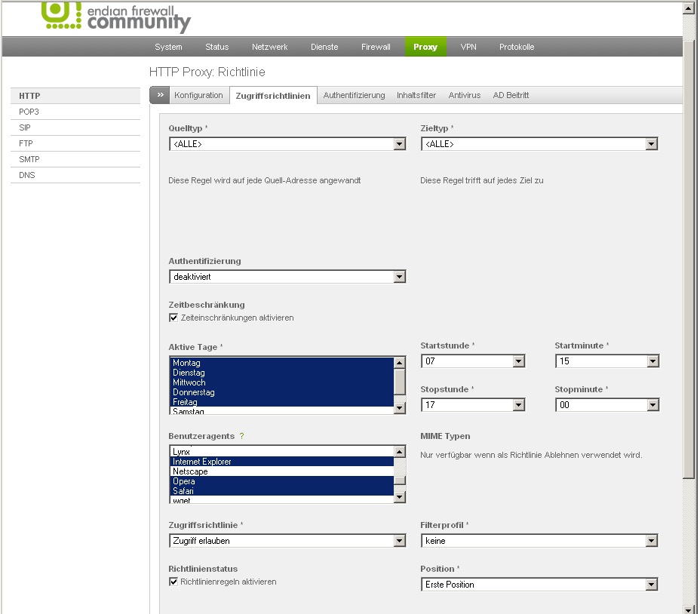Click the Endian Firewall logo icon
This screenshot has width=700, height=614.
[60, 15]
